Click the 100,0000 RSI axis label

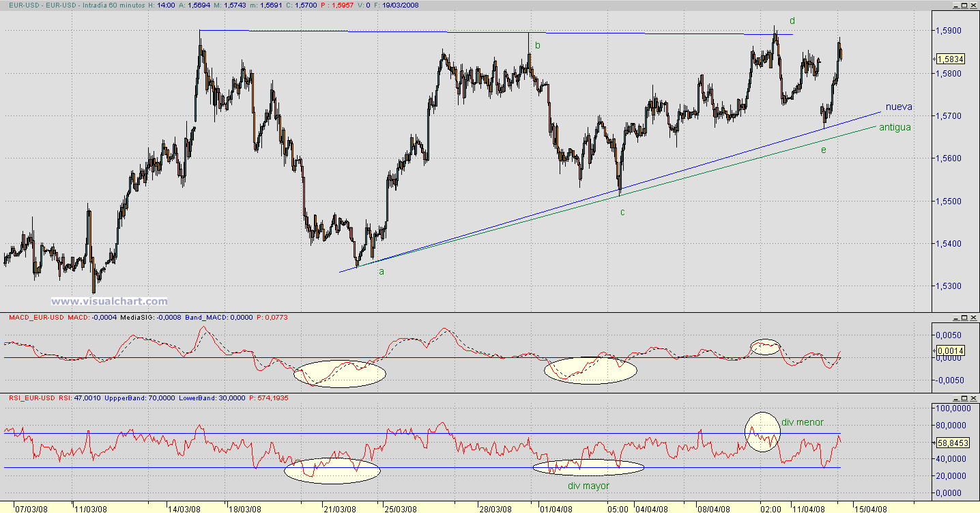coord(953,408)
